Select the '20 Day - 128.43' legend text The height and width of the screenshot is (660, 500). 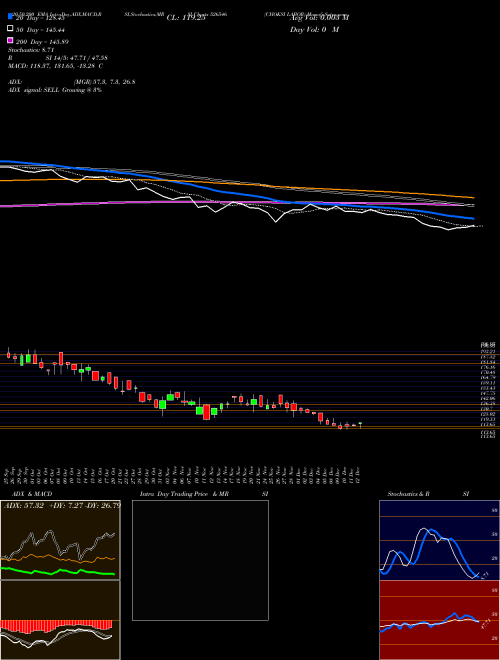click(x=40, y=18)
